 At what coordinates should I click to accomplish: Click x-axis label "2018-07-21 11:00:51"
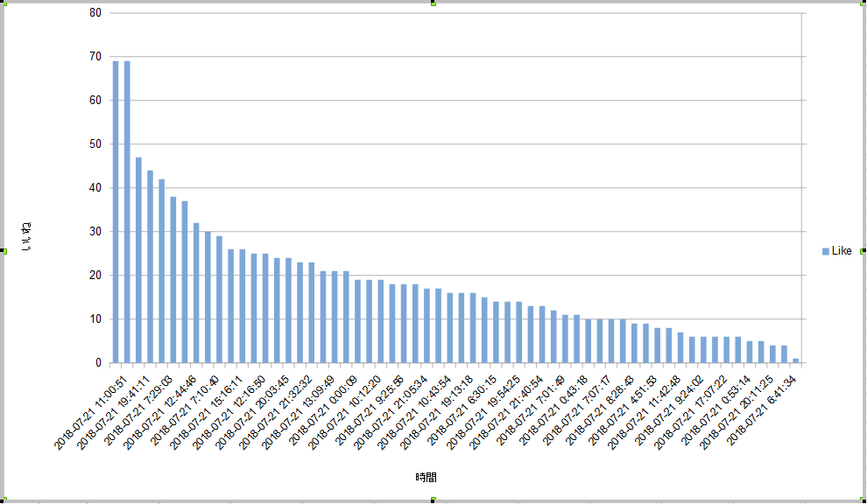91,411
